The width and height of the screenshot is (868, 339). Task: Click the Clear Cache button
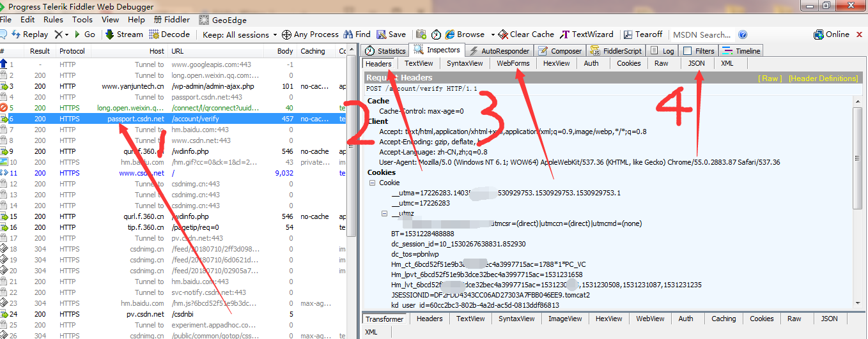pos(504,34)
